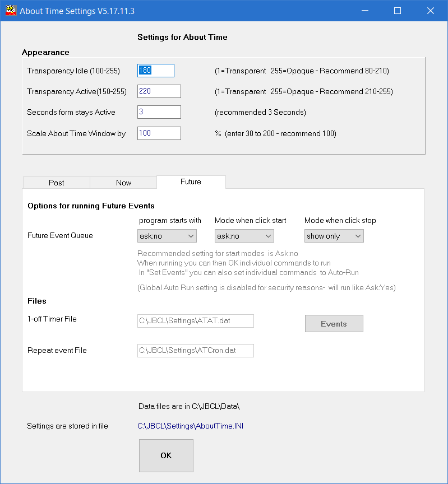The image size is (448, 484).
Task: Click the 1-off Timer File path field
Action: [x=195, y=321]
